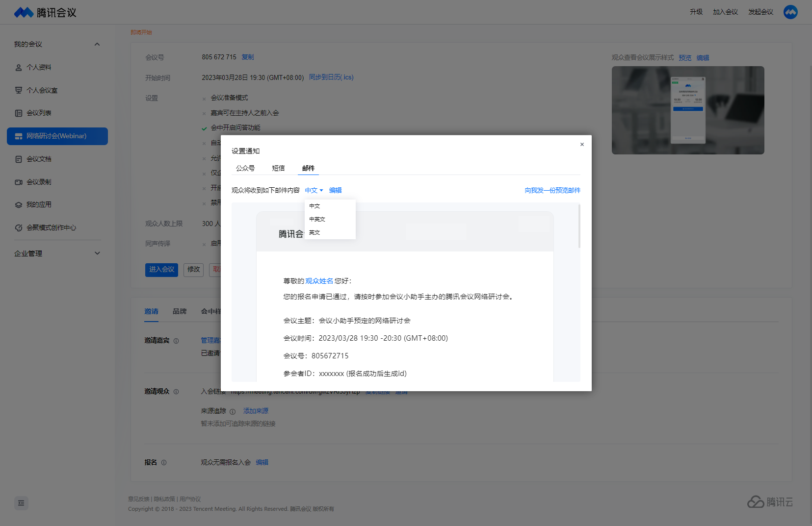812x526 pixels.
Task: Choose 中文 in language list
Action: pos(330,206)
